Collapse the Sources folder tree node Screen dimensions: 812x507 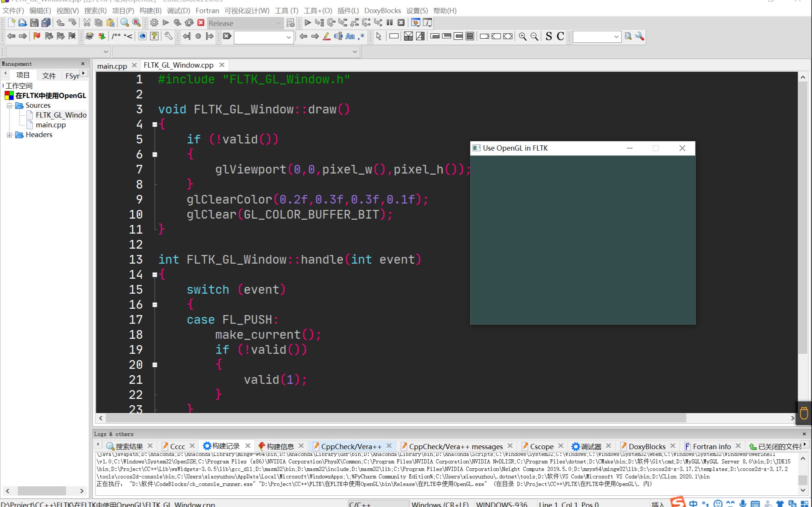[9, 106]
